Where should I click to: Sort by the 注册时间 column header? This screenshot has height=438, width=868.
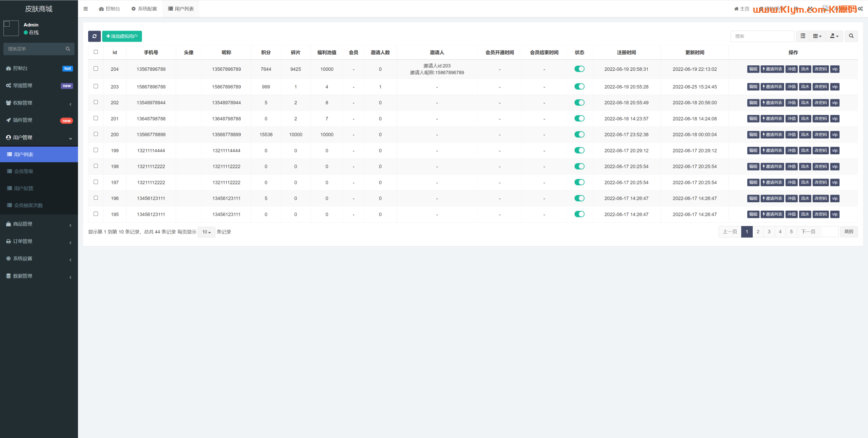coord(626,53)
